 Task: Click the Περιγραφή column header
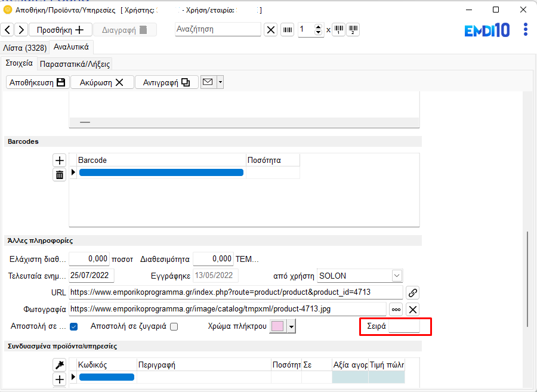click(x=204, y=365)
